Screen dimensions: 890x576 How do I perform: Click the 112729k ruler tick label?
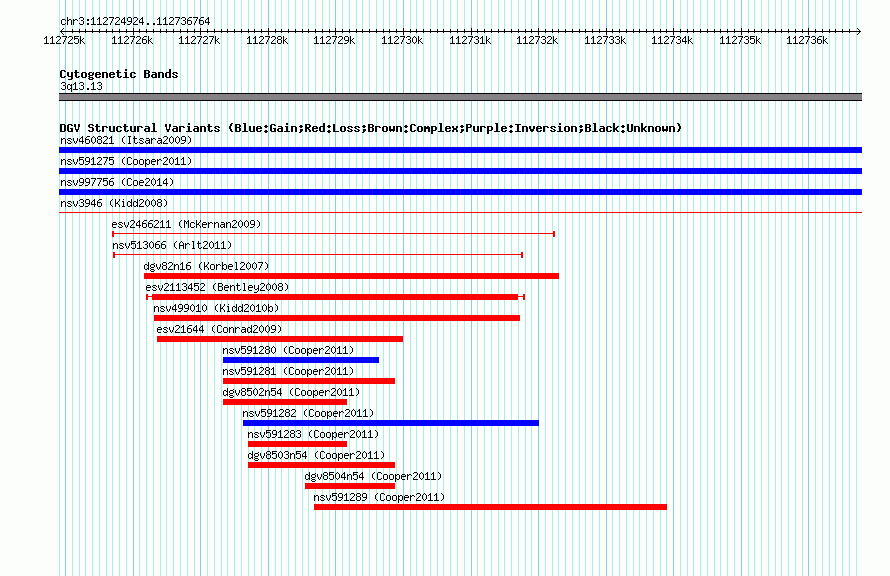pos(334,40)
